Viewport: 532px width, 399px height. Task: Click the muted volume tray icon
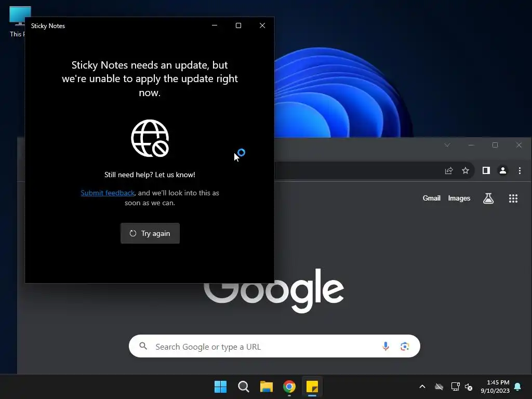click(x=469, y=387)
